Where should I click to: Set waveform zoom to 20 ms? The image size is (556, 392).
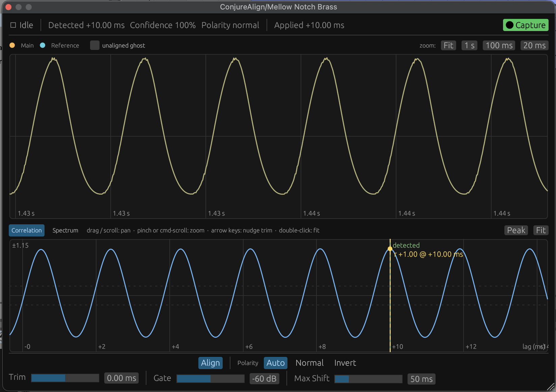(534, 45)
